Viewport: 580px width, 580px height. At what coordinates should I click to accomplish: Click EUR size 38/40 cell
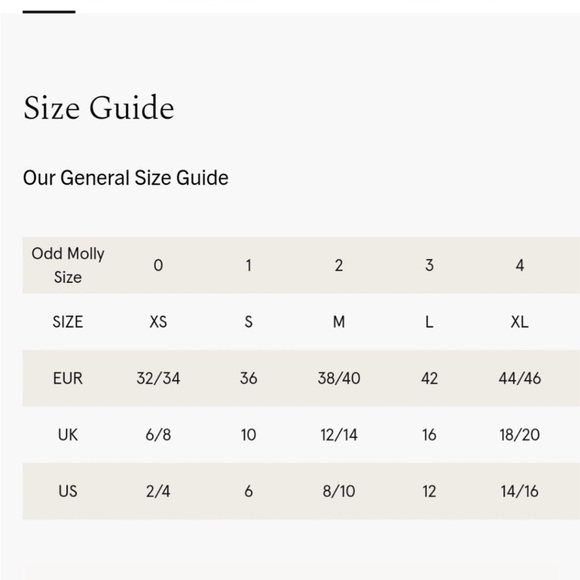pyautogui.click(x=339, y=378)
